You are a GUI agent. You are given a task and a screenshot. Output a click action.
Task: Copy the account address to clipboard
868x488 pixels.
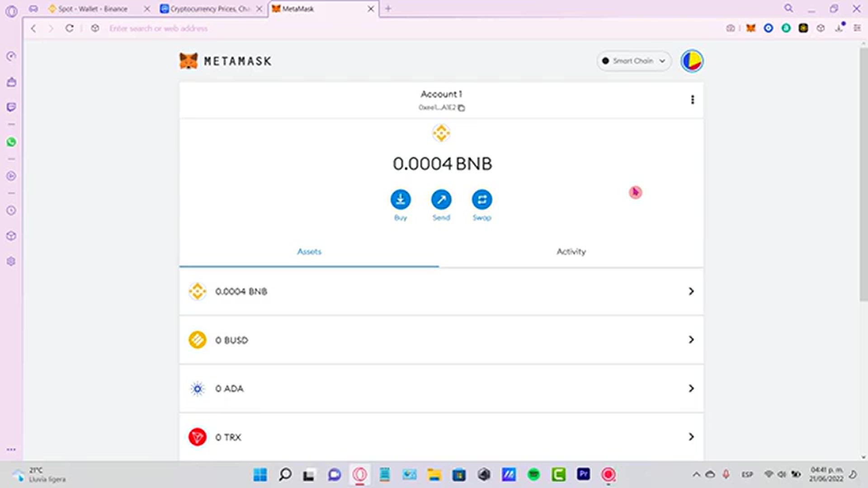[461, 108]
